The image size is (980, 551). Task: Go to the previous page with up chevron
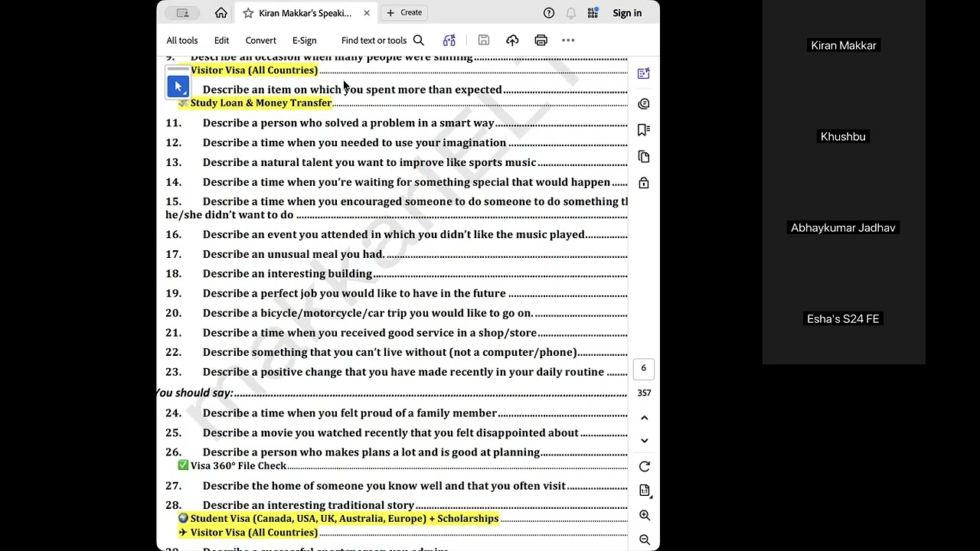pos(644,418)
